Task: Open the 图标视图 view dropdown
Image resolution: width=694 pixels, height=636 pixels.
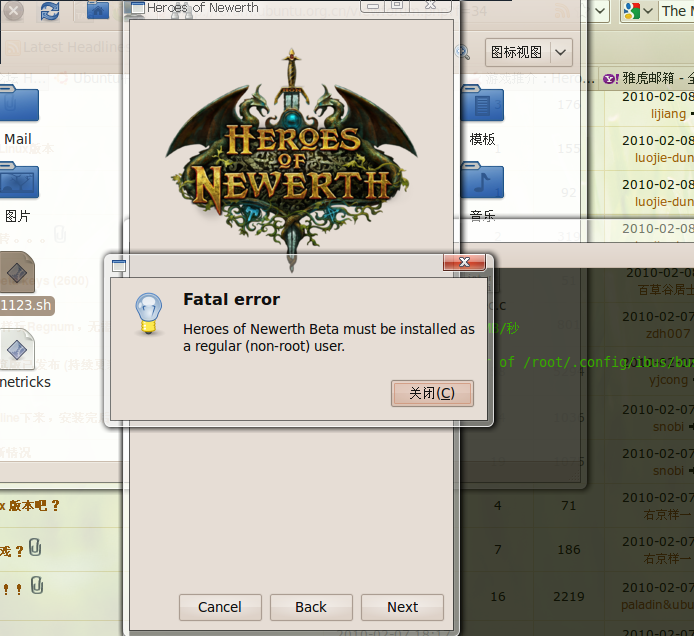Action: [529, 52]
